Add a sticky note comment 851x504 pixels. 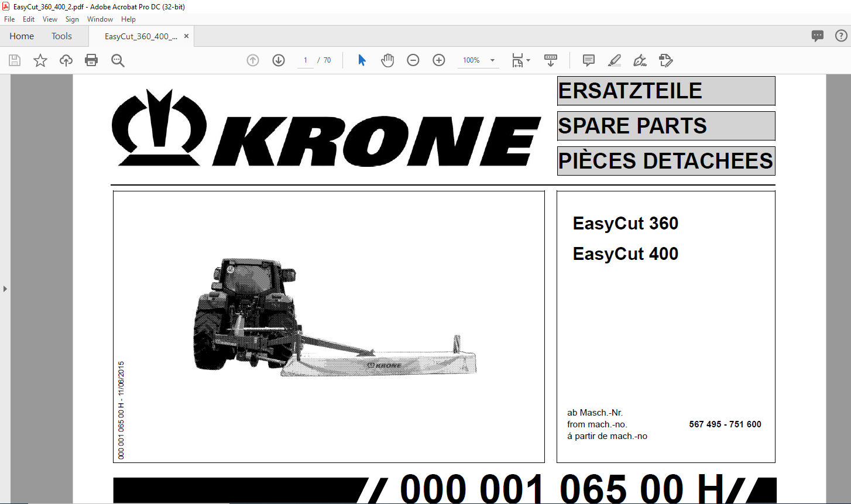point(589,60)
